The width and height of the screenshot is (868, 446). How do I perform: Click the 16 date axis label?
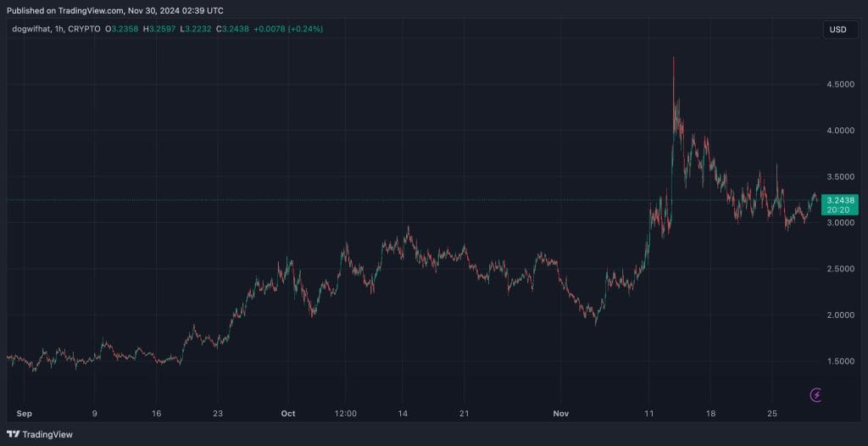coord(157,413)
